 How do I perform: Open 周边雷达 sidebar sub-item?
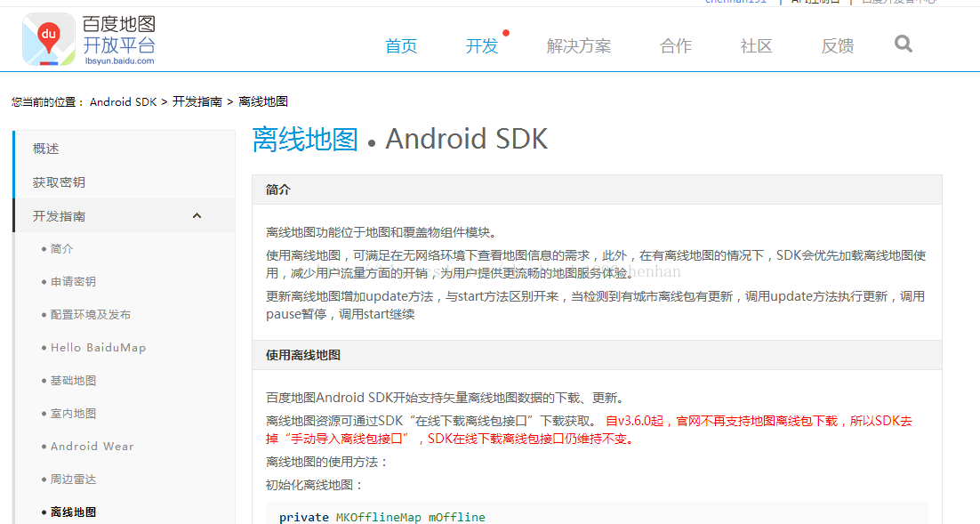coord(73,479)
